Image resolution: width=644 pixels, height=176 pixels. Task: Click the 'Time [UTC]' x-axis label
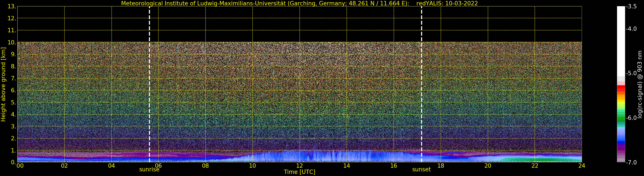(x=300, y=172)
